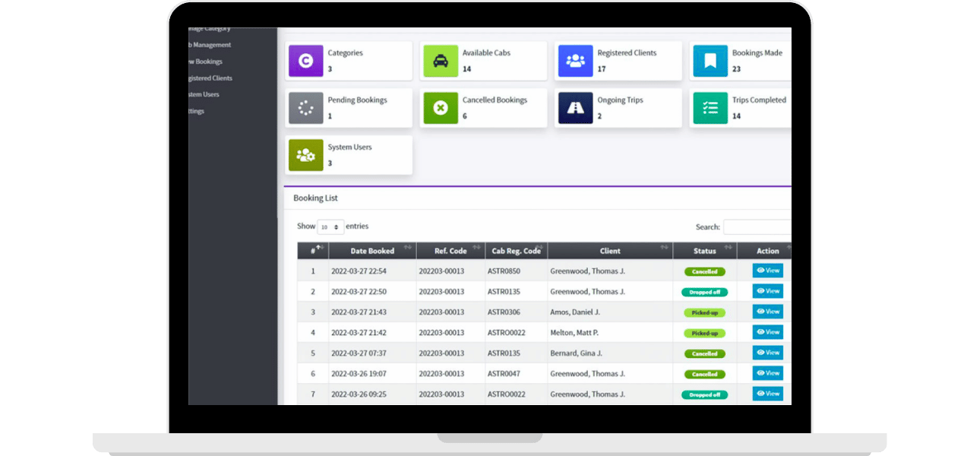This screenshot has height=456, width=980.
Task: Click the purple Categories icon
Action: pyautogui.click(x=306, y=62)
